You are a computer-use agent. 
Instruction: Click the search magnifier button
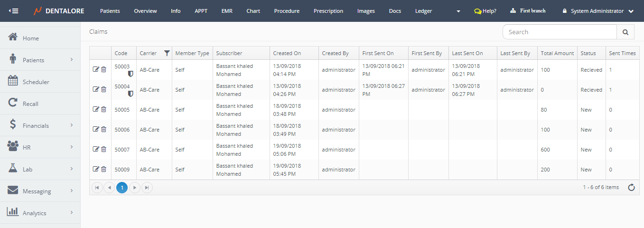tap(625, 32)
